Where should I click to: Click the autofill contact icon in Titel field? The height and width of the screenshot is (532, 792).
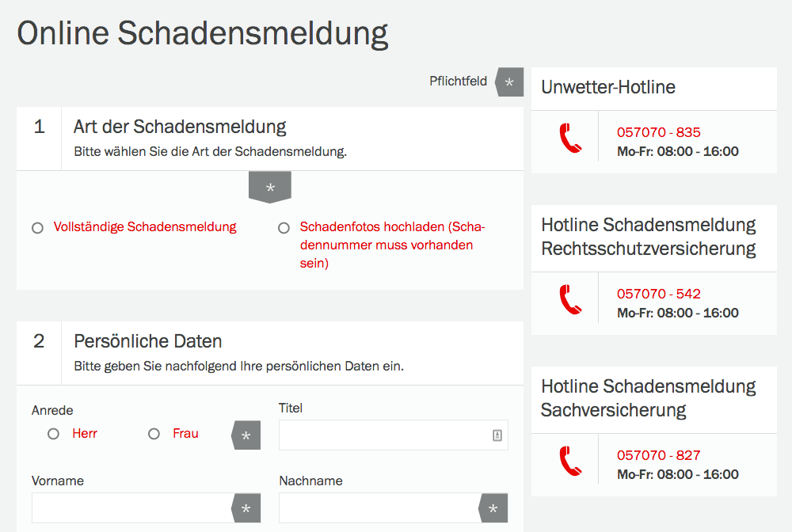click(x=497, y=435)
